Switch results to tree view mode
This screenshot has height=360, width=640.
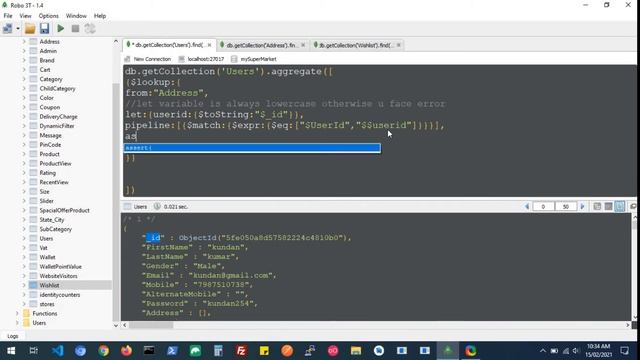coord(597,207)
